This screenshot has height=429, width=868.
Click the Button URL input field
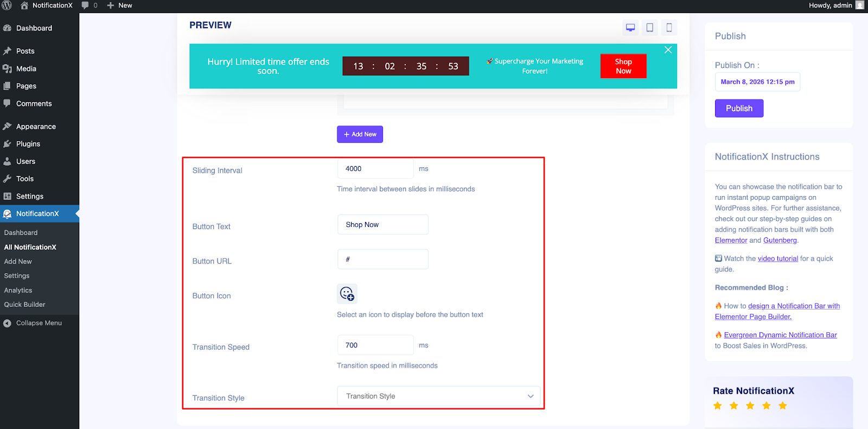[383, 260]
